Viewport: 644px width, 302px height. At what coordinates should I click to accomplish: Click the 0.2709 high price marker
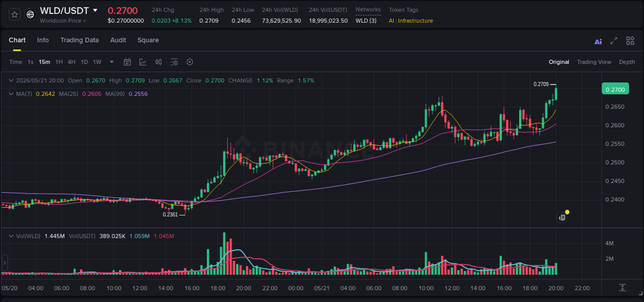(x=541, y=84)
